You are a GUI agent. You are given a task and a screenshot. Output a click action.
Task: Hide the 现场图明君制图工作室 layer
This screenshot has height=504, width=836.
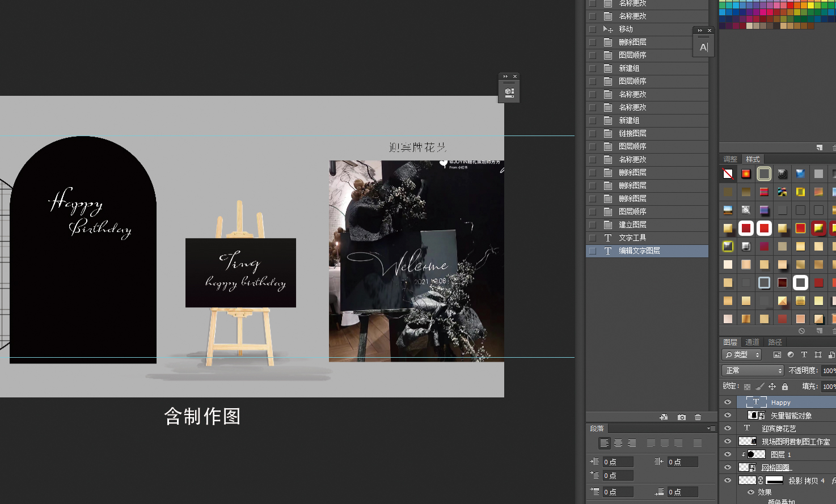(x=728, y=441)
